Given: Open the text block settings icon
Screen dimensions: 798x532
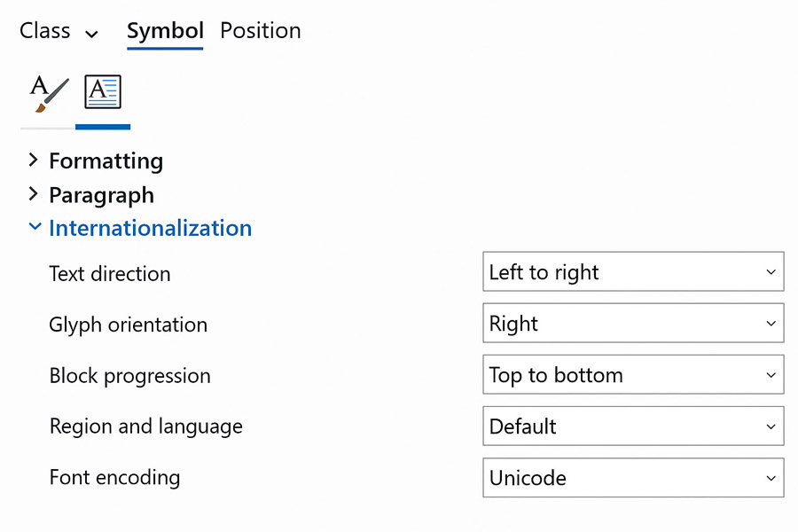Looking at the screenshot, I should point(103,90).
